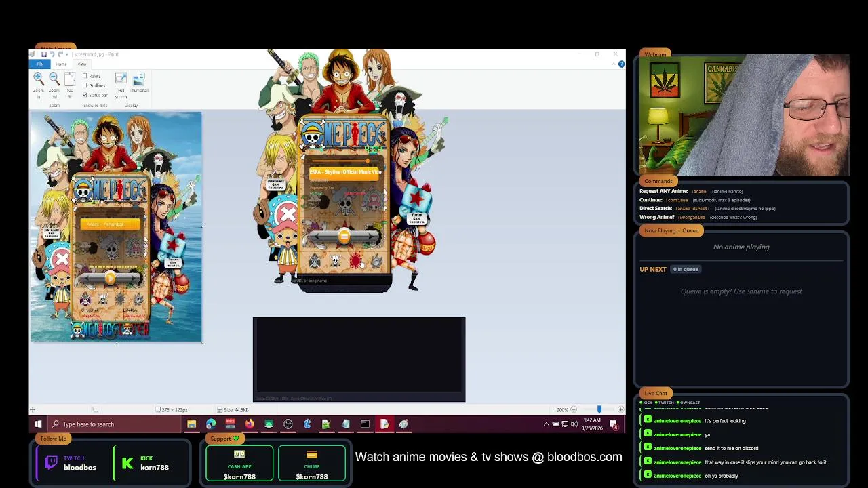Expand the Customize Quick Access Toolbar arrow
The height and width of the screenshot is (488, 868).
pos(68,54)
